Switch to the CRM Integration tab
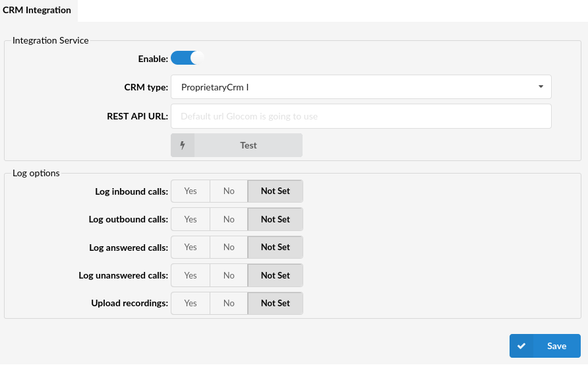 click(37, 10)
